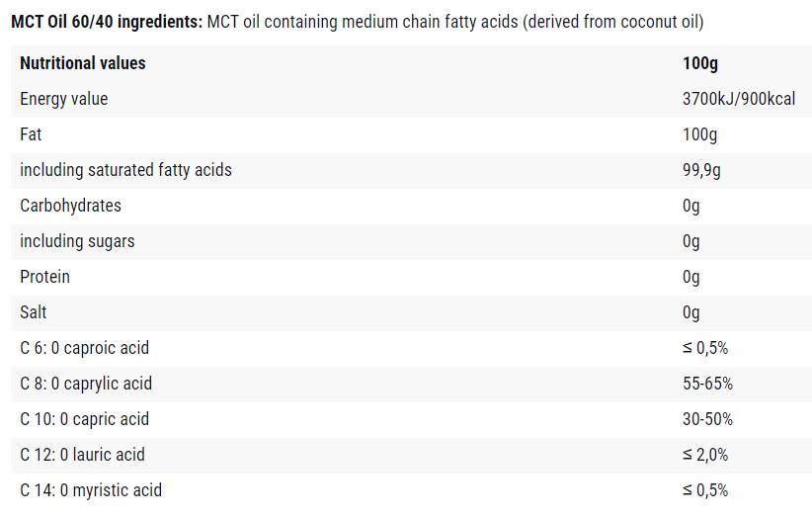
Task: Click the "C 8: 0 caprylic acid" label
Action: pos(86,384)
